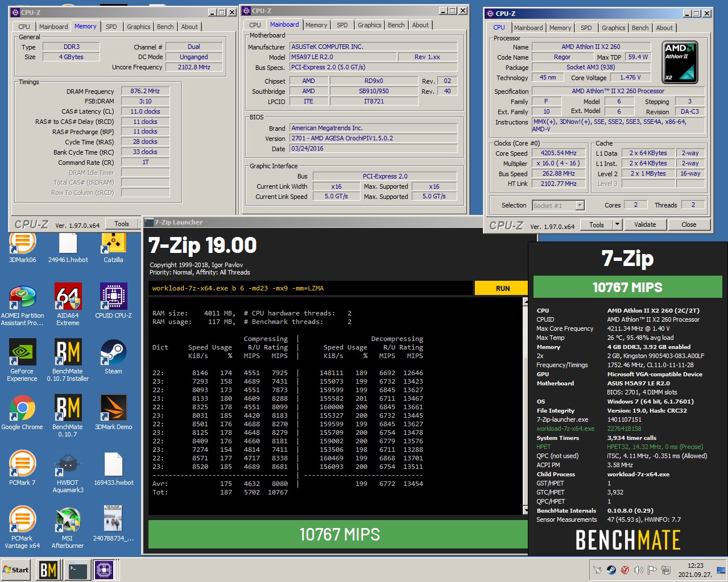Viewport: 728px width, 582px height.
Task: Launch the Steam desktop shortcut
Action: coord(113,357)
